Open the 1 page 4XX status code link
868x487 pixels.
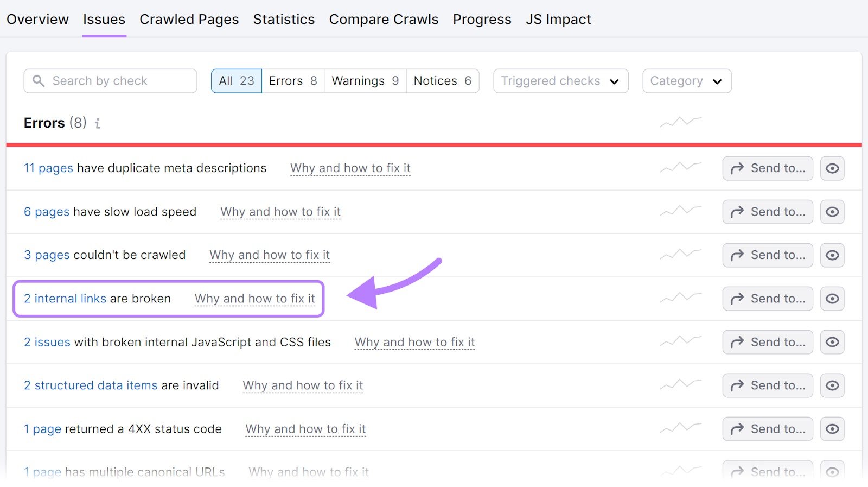point(42,429)
